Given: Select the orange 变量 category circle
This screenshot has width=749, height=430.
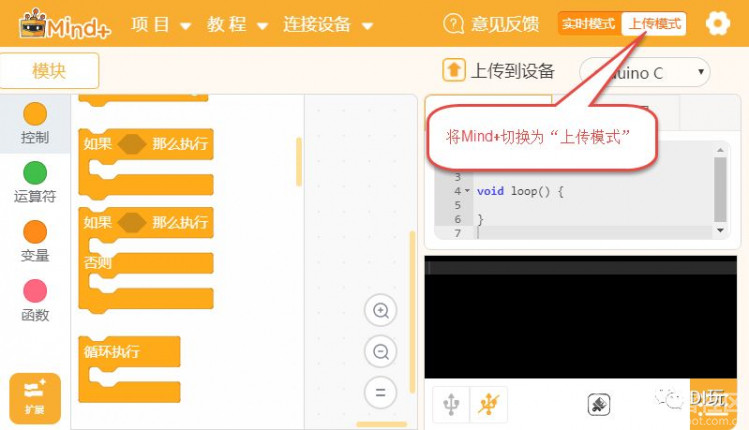Looking at the screenshot, I should pos(35,232).
